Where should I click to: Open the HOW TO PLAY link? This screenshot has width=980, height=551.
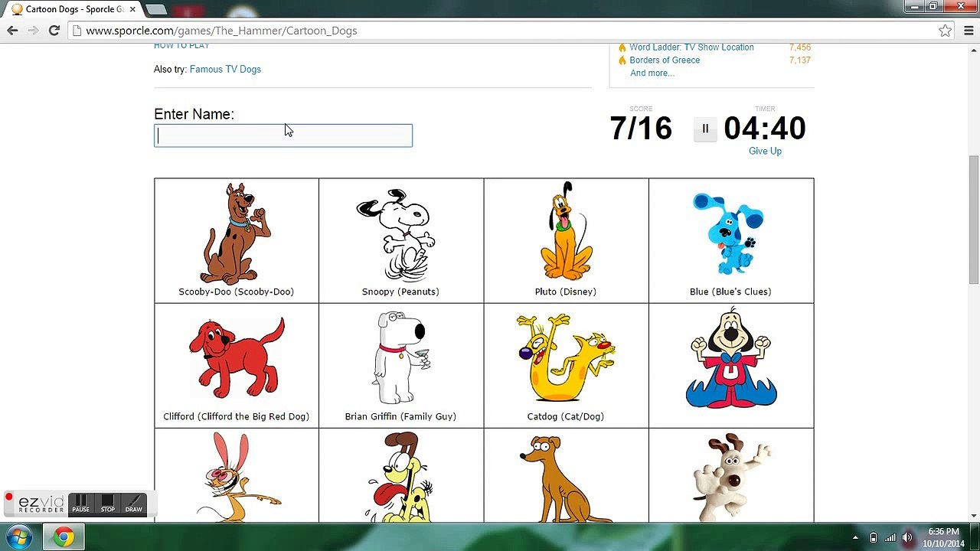[x=181, y=46]
